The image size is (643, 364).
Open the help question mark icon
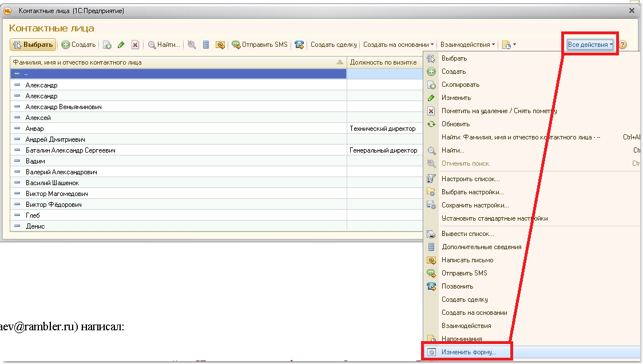pos(623,45)
